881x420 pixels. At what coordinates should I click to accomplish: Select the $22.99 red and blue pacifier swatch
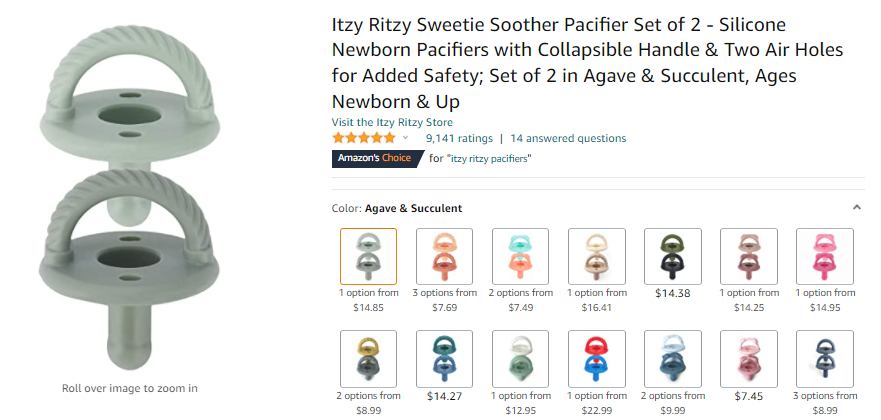596,358
